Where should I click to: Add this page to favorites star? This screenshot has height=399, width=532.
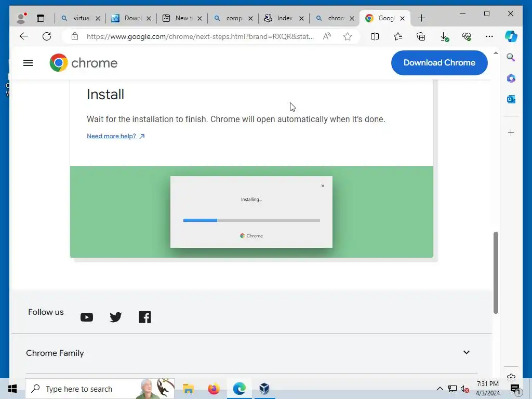pyautogui.click(x=348, y=36)
